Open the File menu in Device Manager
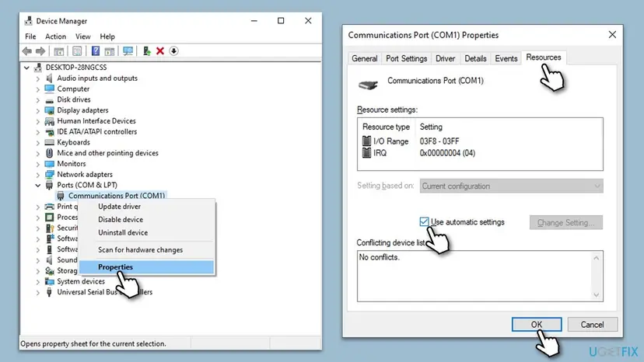 (x=30, y=37)
